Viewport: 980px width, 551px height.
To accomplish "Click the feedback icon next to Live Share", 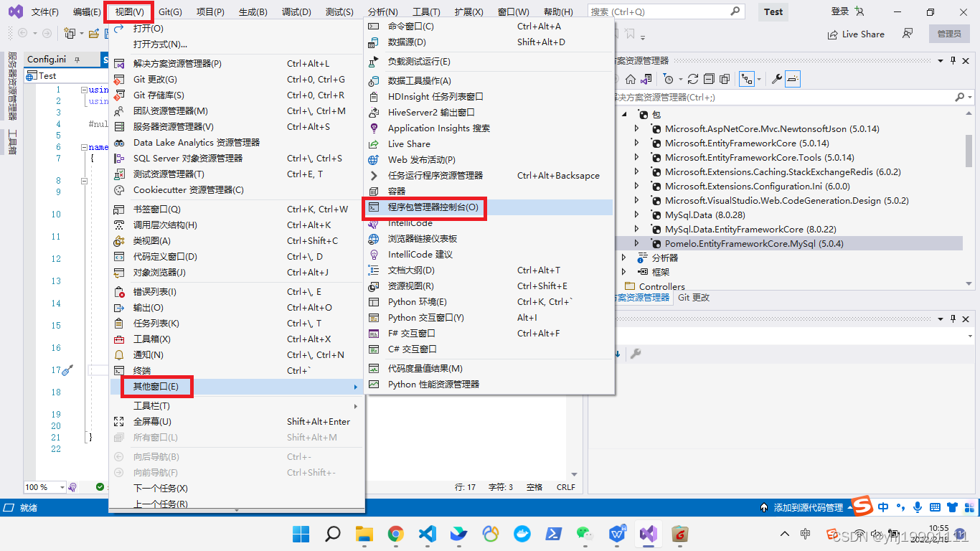I will 908,34.
